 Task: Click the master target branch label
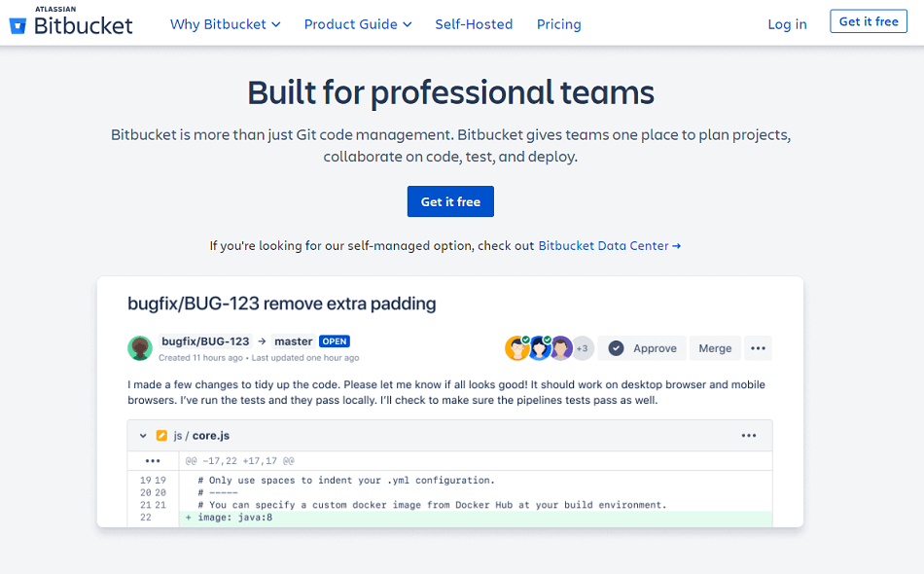point(293,341)
